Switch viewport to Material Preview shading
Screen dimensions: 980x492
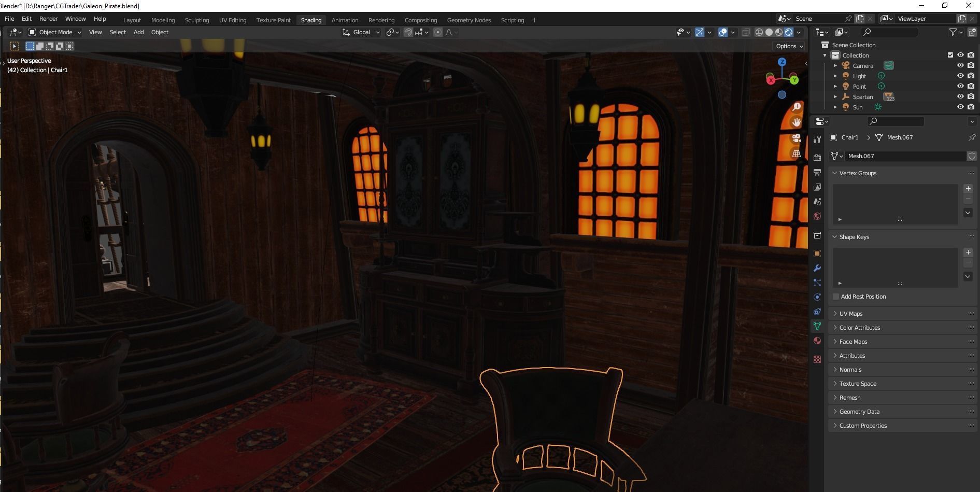[779, 32]
